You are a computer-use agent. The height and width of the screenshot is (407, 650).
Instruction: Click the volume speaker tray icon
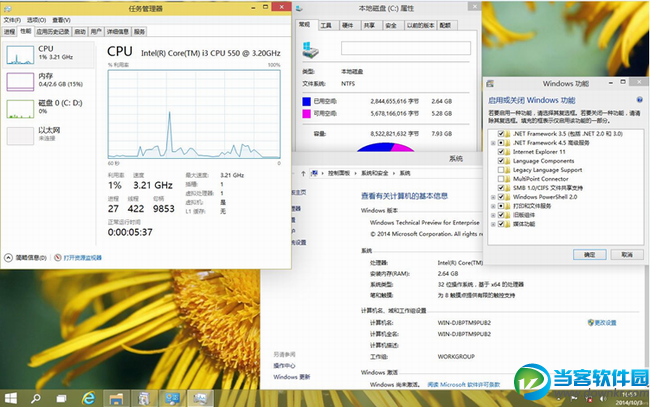pos(603,399)
